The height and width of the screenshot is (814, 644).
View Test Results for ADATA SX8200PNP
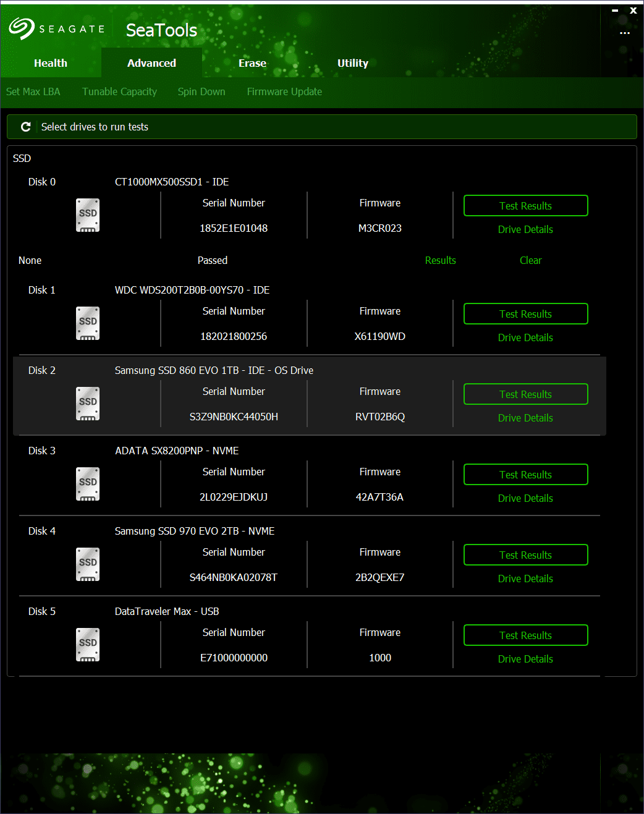coord(526,475)
